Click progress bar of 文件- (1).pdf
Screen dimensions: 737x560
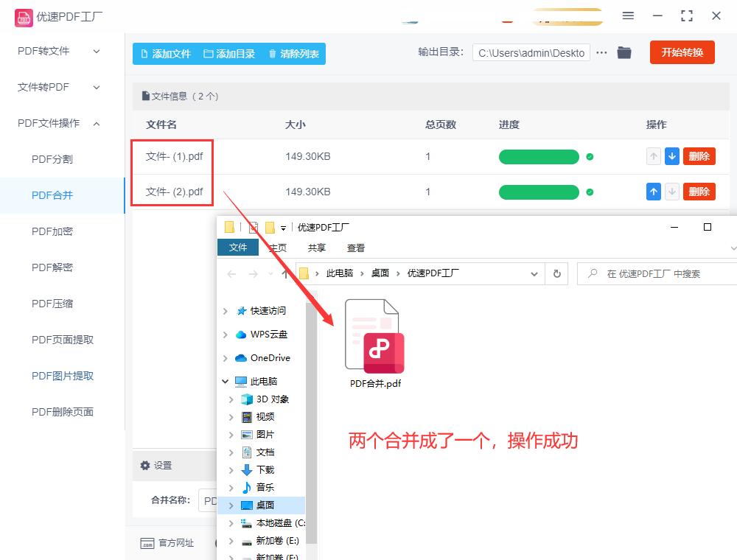(539, 157)
